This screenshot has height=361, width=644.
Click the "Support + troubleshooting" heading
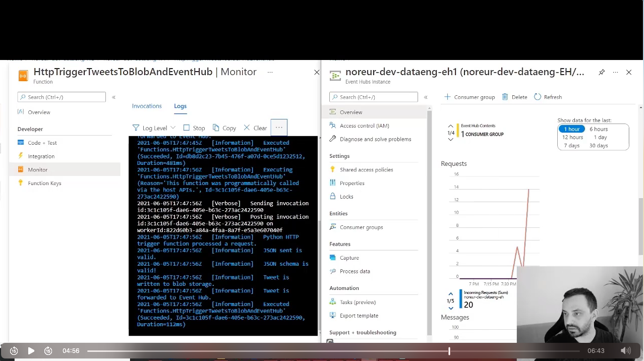click(363, 332)
